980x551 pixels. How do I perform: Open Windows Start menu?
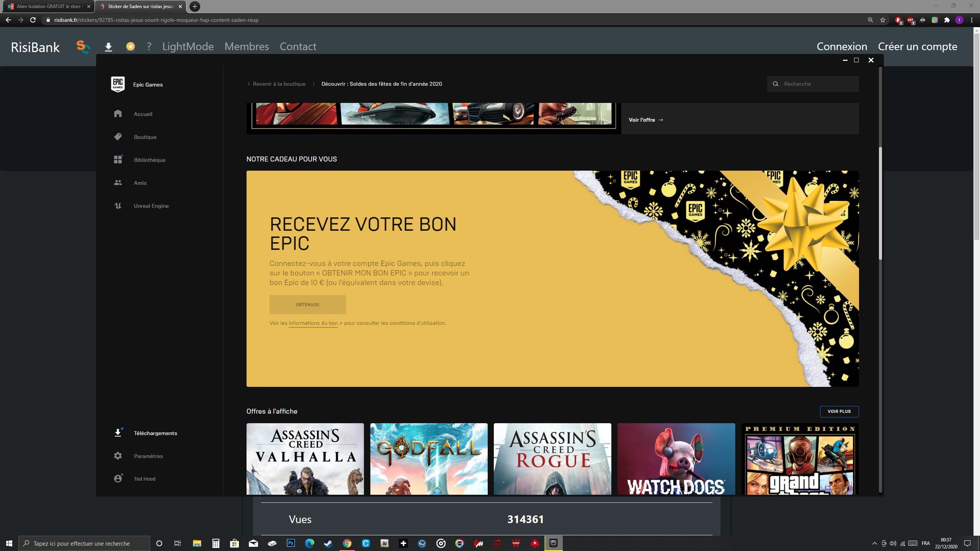(9, 543)
